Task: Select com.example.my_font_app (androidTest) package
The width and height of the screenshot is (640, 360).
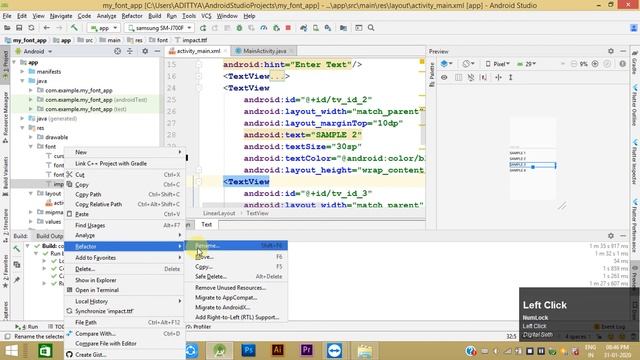Action: click(x=96, y=100)
